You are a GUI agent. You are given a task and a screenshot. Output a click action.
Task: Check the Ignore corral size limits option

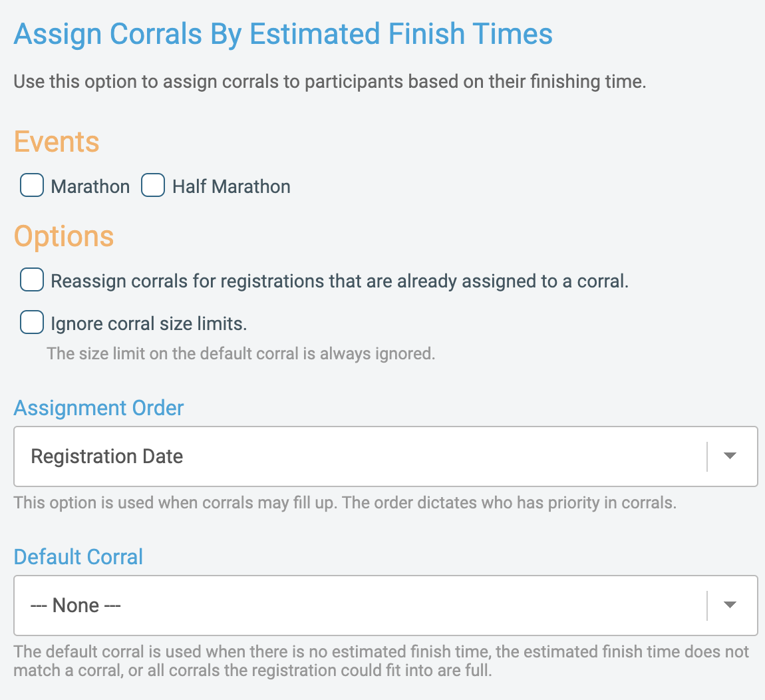click(x=31, y=322)
